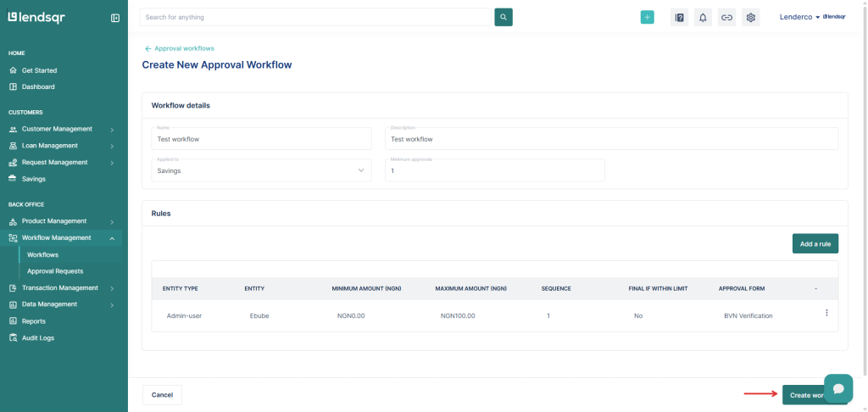This screenshot has width=868, height=412.
Task: Open the documentation book icon
Action: click(679, 17)
